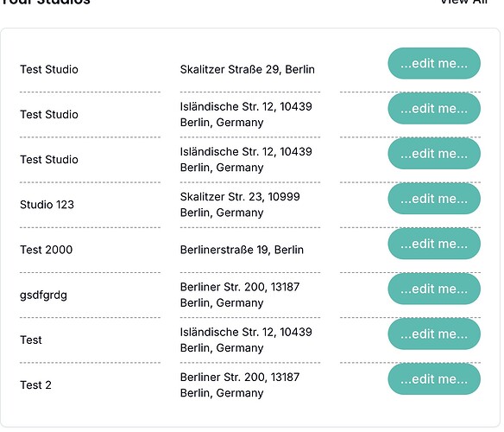Click the gsdfgrdg studio name
Image resolution: width=504 pixels, height=432 pixels.
(x=43, y=295)
